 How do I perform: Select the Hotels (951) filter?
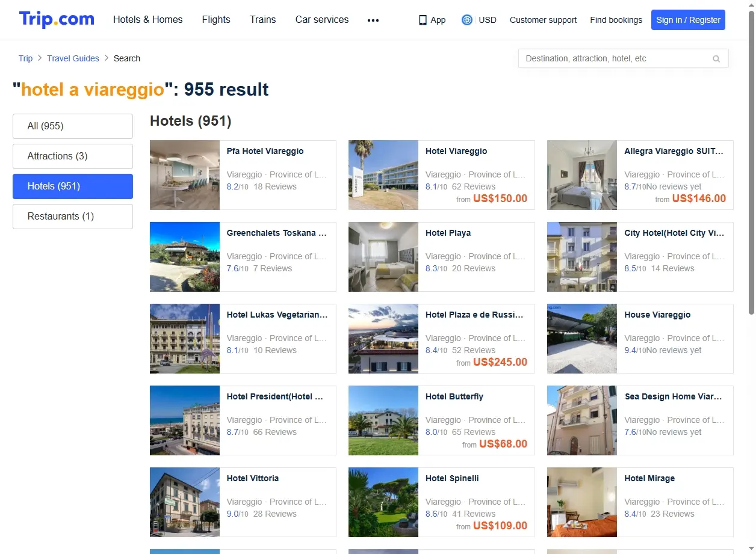tap(73, 186)
